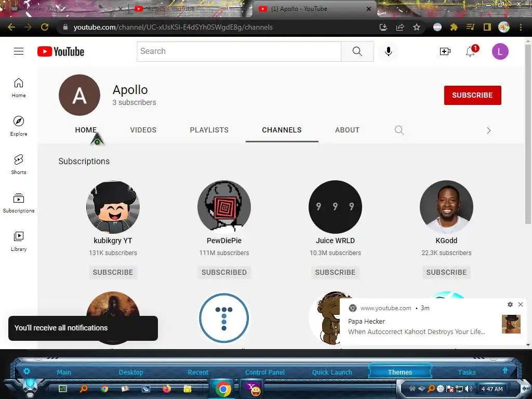Open the Create video camera icon
This screenshot has height=399, width=532.
tap(445, 51)
